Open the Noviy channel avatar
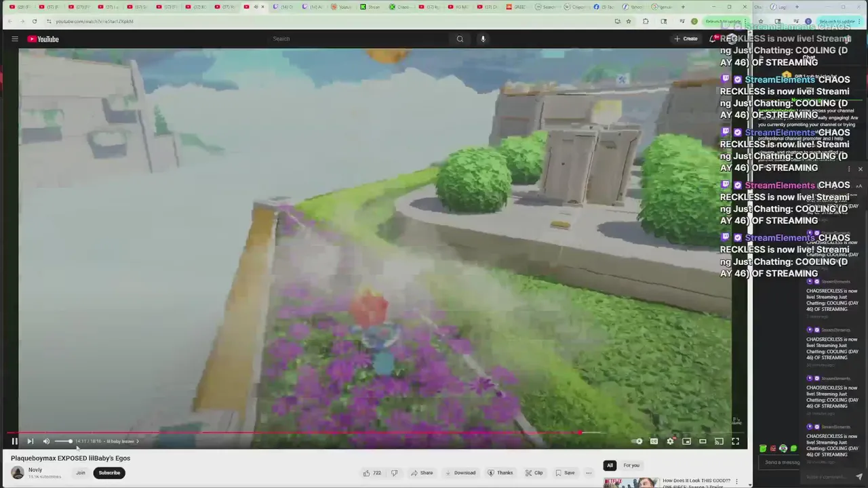Image resolution: width=868 pixels, height=488 pixels. 18,472
